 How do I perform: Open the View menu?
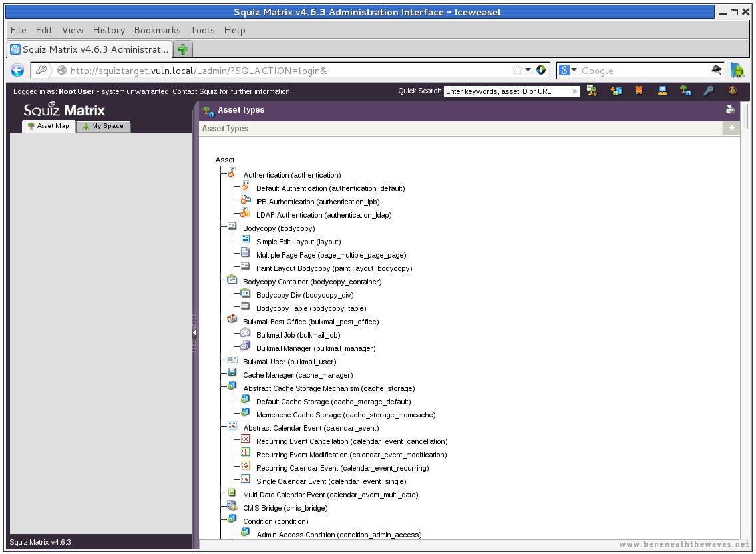tap(73, 30)
